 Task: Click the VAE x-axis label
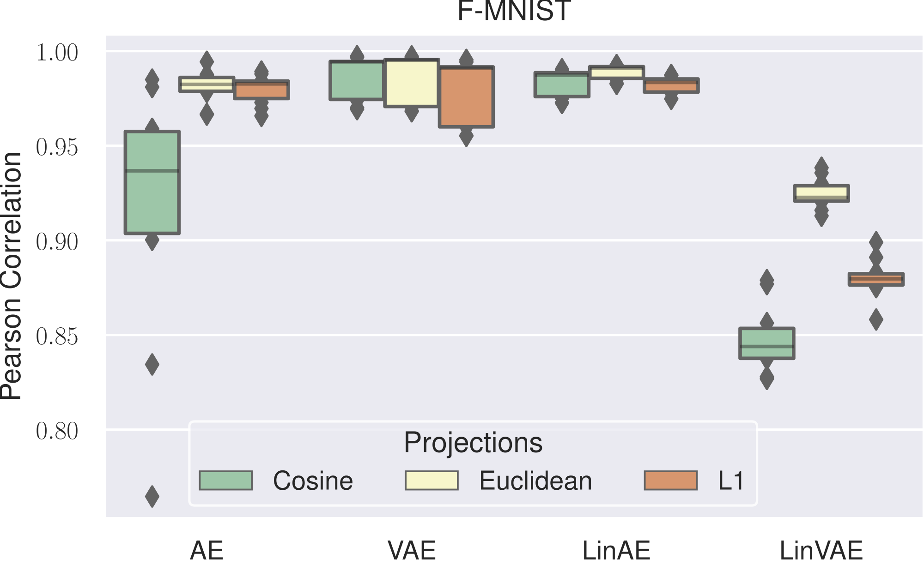(412, 550)
